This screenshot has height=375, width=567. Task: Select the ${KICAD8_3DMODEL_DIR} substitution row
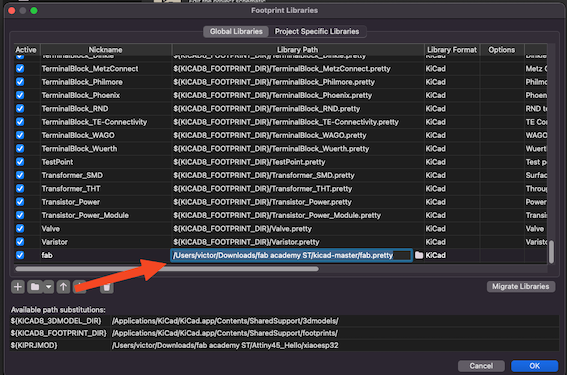click(x=284, y=321)
